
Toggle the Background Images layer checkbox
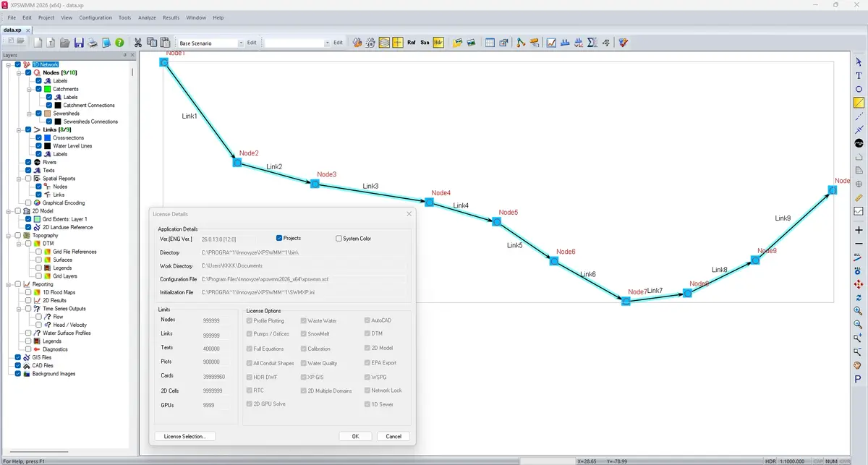pos(17,374)
